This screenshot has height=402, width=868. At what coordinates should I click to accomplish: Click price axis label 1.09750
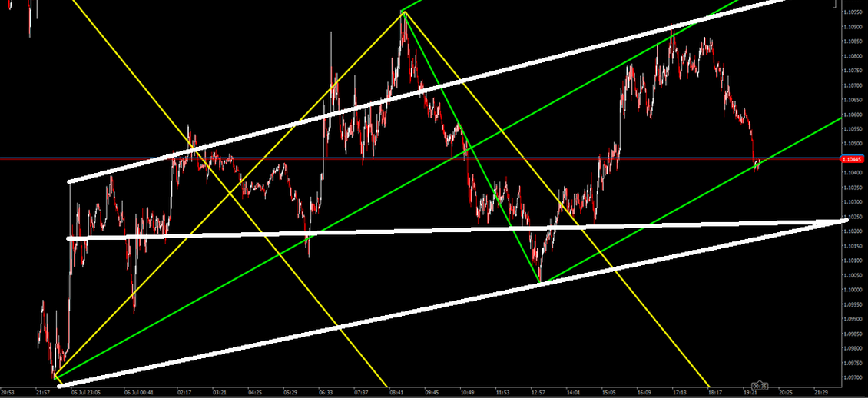[853, 363]
